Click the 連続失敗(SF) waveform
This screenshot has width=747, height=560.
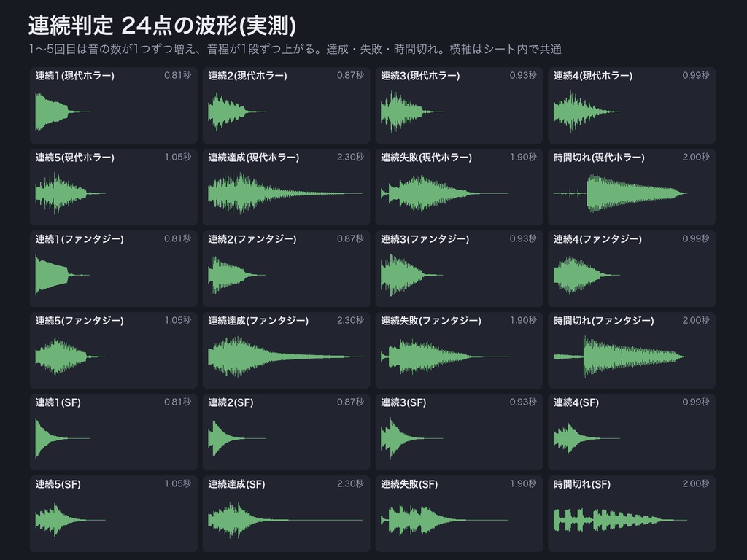[x=444, y=520]
